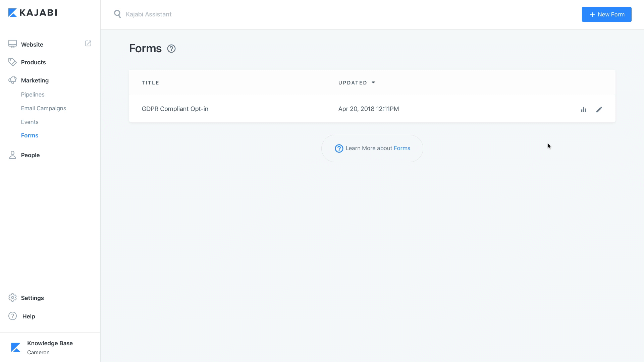Image resolution: width=644 pixels, height=362 pixels.
Task: Sort by Updated column arrow
Action: click(373, 82)
